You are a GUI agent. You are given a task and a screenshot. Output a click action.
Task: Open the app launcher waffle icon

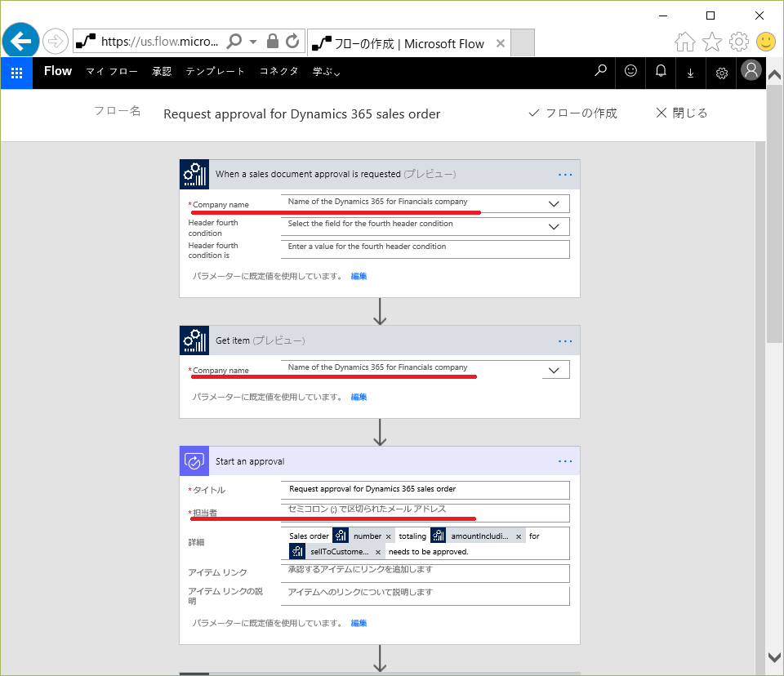point(16,73)
